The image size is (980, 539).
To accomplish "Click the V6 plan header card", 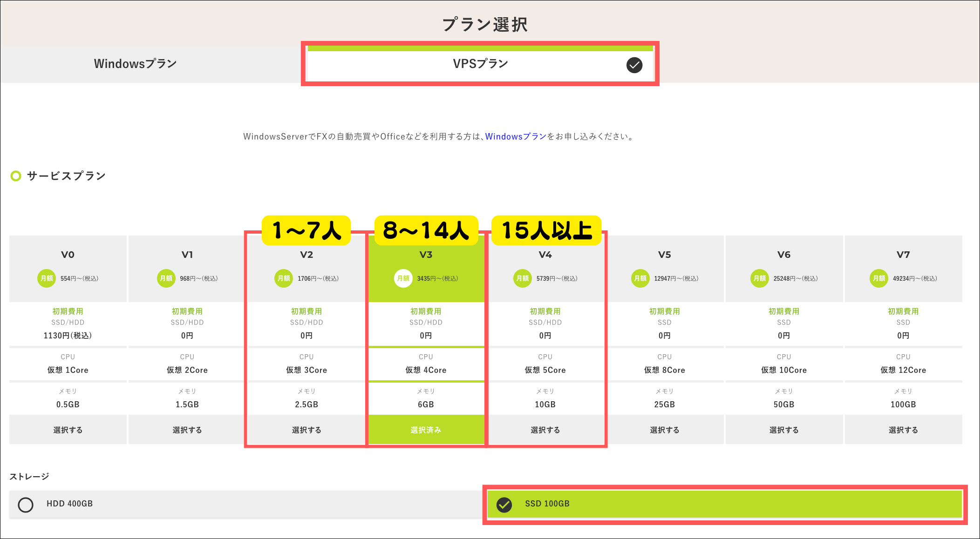I will [784, 268].
